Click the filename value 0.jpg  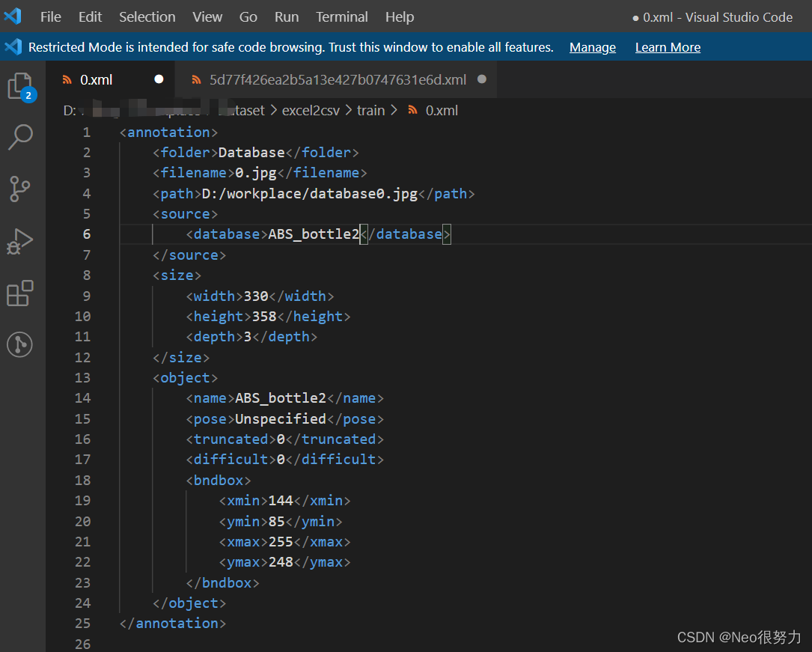click(x=256, y=173)
